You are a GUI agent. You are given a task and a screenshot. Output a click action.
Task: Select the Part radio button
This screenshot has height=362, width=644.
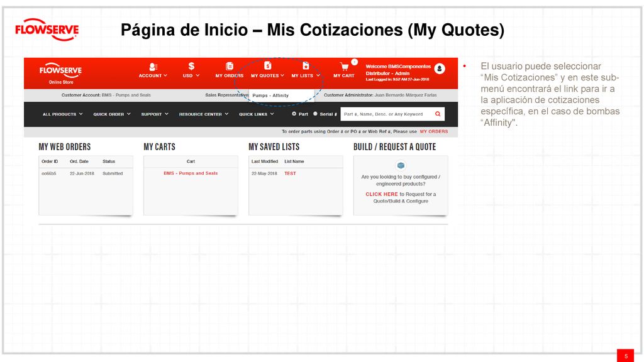coord(294,114)
